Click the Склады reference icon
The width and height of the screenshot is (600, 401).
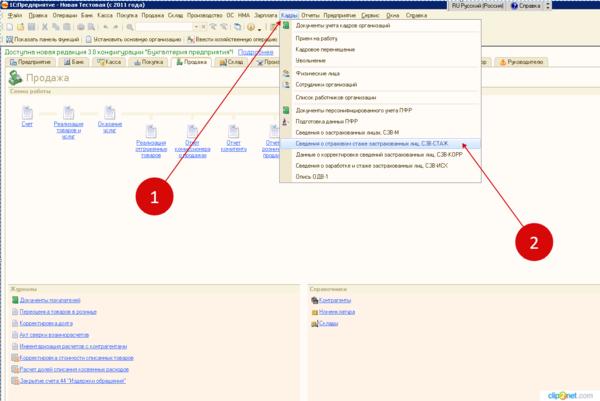tap(314, 325)
